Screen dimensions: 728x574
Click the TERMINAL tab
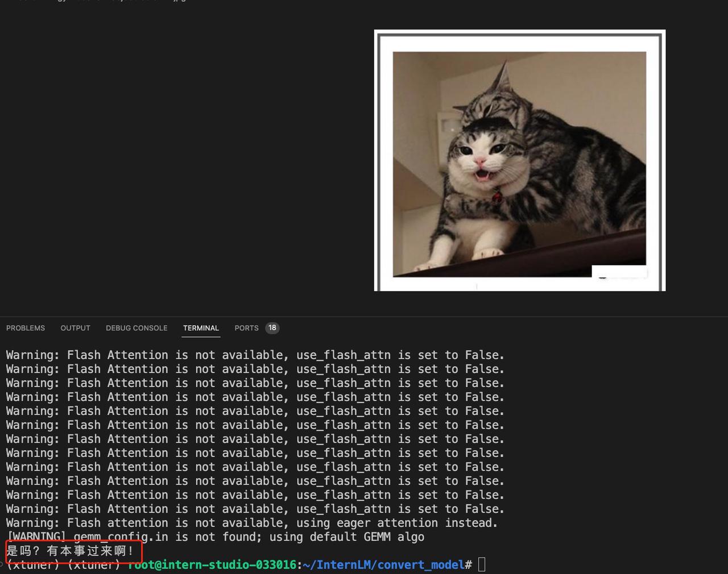201,328
